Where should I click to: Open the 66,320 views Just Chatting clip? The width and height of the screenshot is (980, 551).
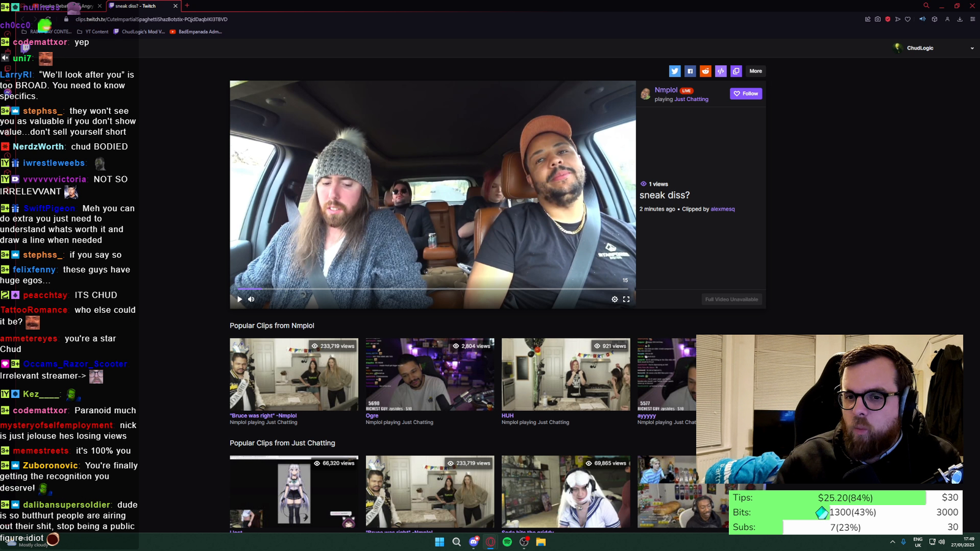[294, 492]
